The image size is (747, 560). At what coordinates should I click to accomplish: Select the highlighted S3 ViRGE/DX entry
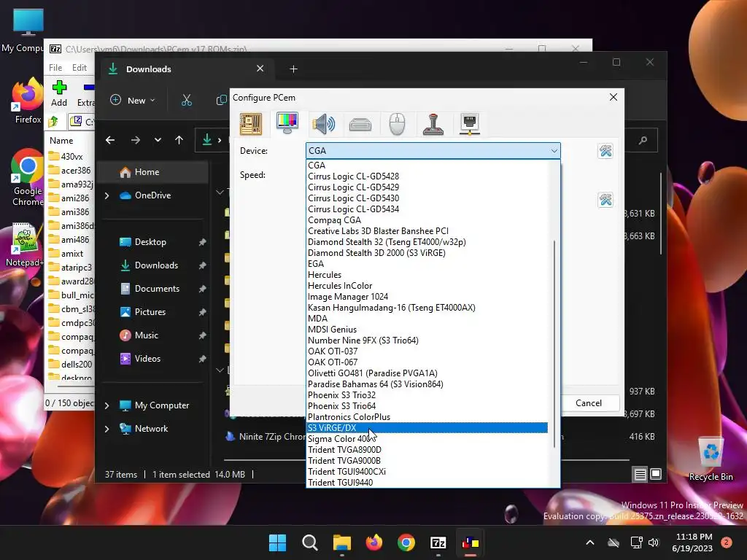(x=427, y=427)
